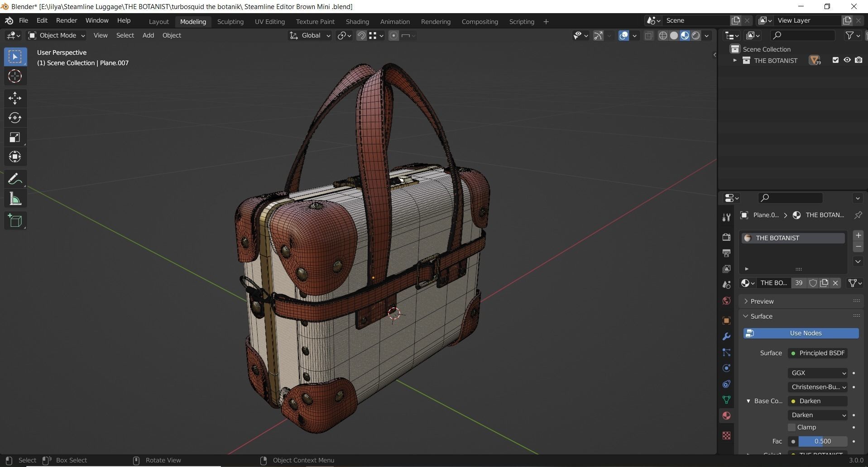Open the Object Data mesh tab
868x467 pixels.
[726, 400]
